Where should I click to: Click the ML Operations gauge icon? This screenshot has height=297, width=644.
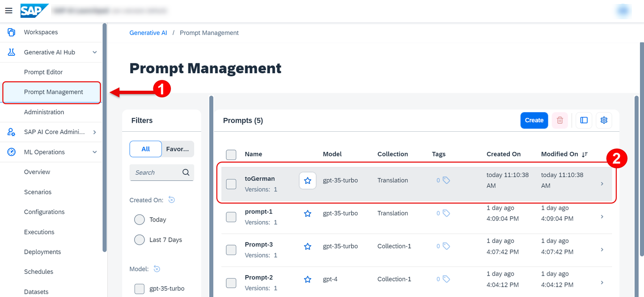pyautogui.click(x=12, y=152)
